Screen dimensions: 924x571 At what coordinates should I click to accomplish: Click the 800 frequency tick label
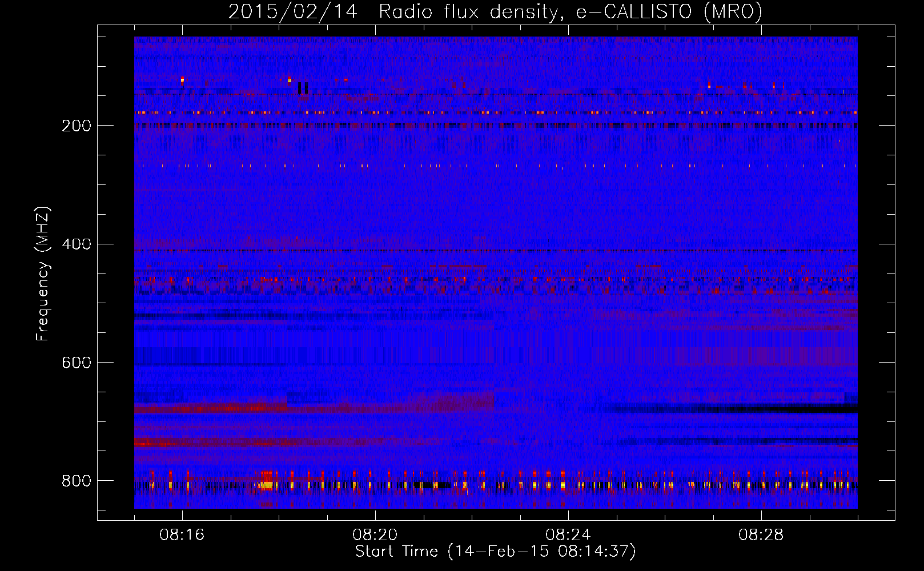click(76, 481)
